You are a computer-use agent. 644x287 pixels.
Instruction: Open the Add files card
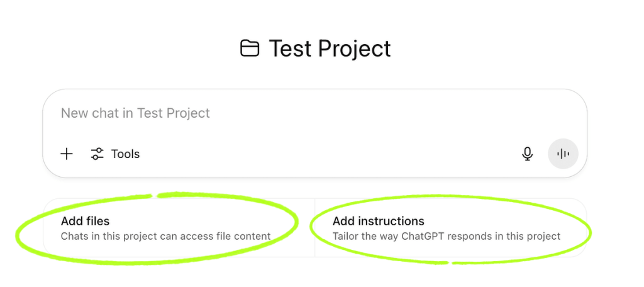(x=179, y=228)
